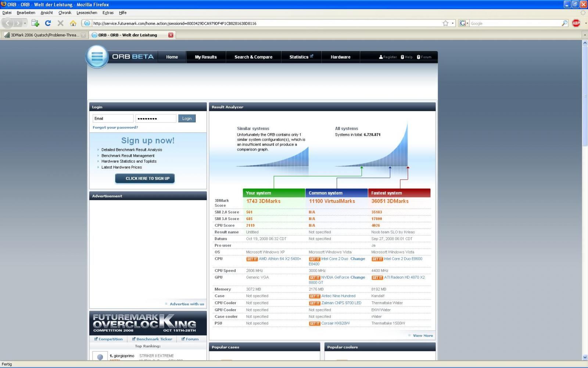
Task: Open the Hardware navigation tab
Action: pyautogui.click(x=340, y=57)
